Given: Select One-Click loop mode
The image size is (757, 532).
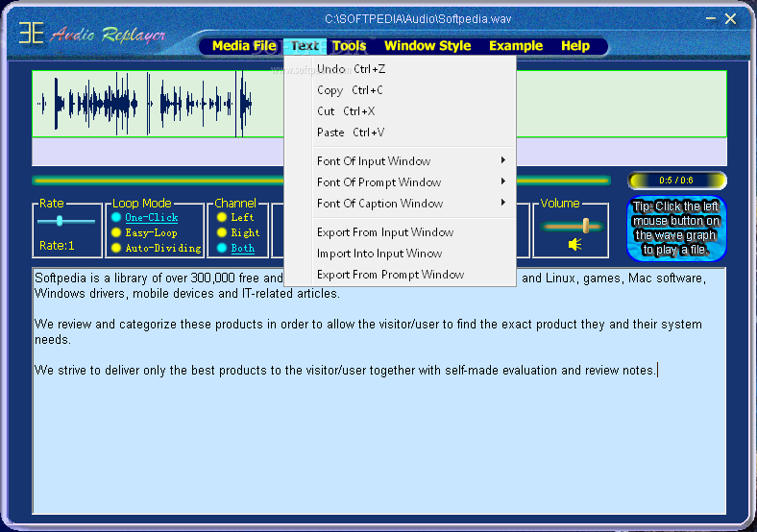Looking at the screenshot, I should click(x=145, y=217).
